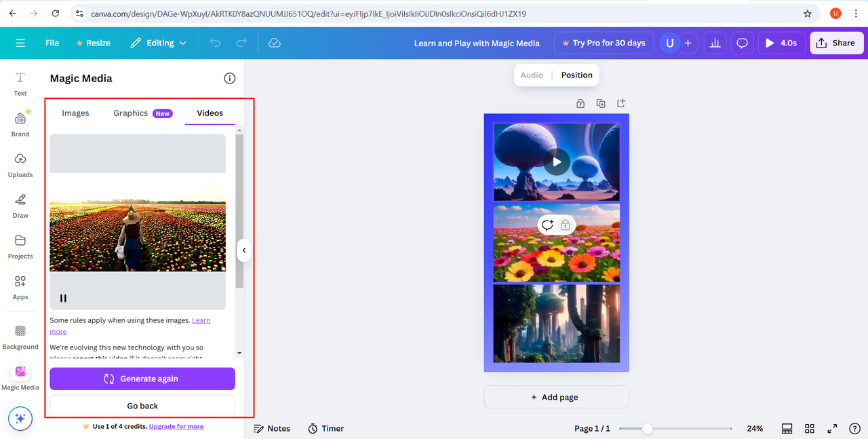Image resolution: width=868 pixels, height=439 pixels.
Task: Open the Uploads panel
Action: coord(20,164)
